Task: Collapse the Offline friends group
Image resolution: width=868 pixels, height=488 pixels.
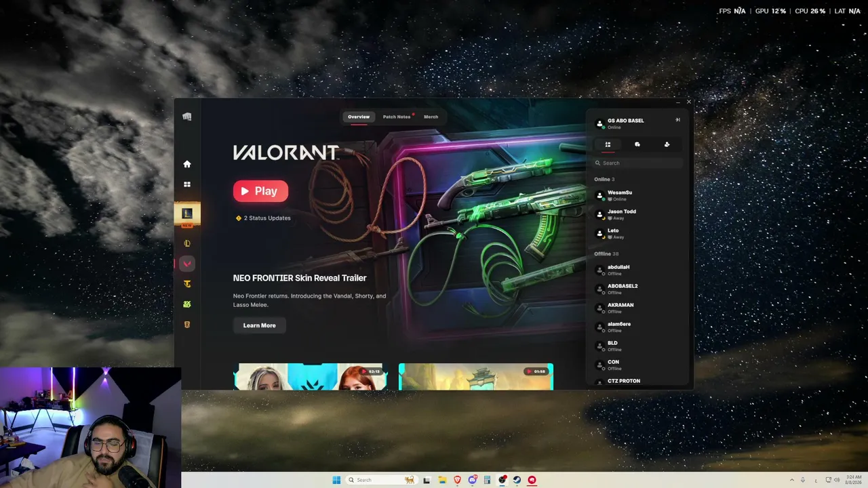Action: click(x=605, y=254)
